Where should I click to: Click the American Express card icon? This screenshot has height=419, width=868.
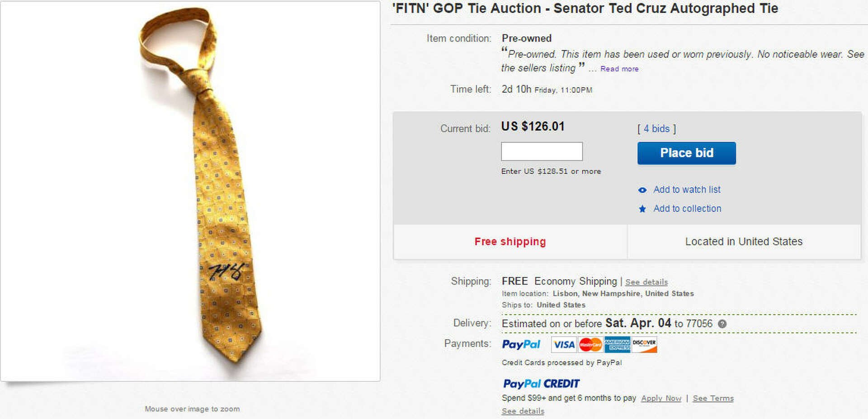click(x=617, y=345)
